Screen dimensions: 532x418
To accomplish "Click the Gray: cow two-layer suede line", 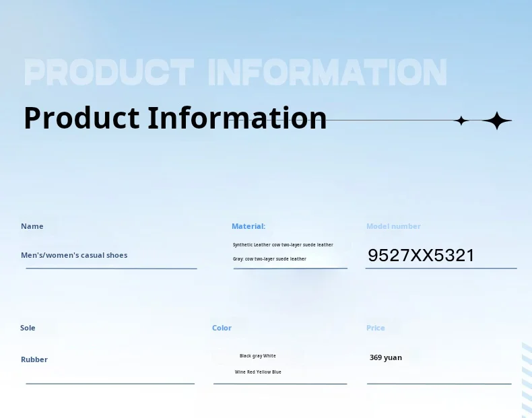I will 269,258.
